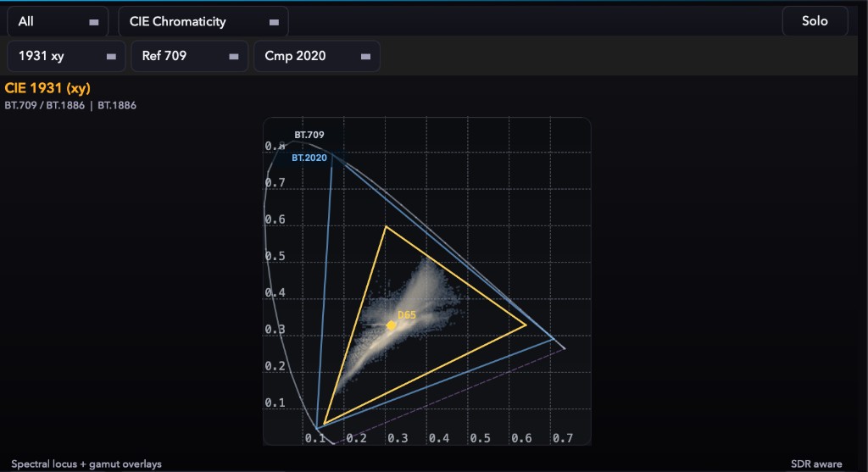Click the CIE 1931 (xy) title
868x472 pixels.
[x=47, y=88]
